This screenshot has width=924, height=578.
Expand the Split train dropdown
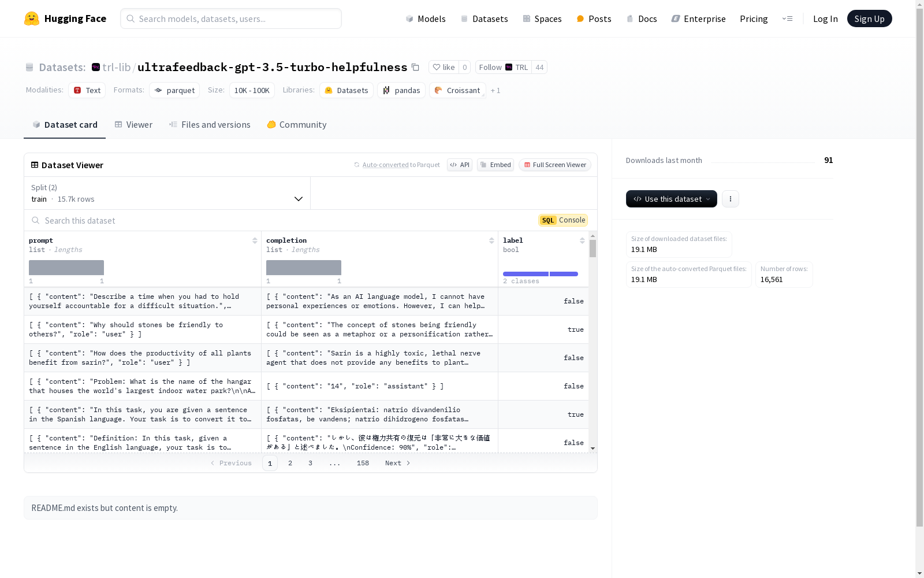167,193
